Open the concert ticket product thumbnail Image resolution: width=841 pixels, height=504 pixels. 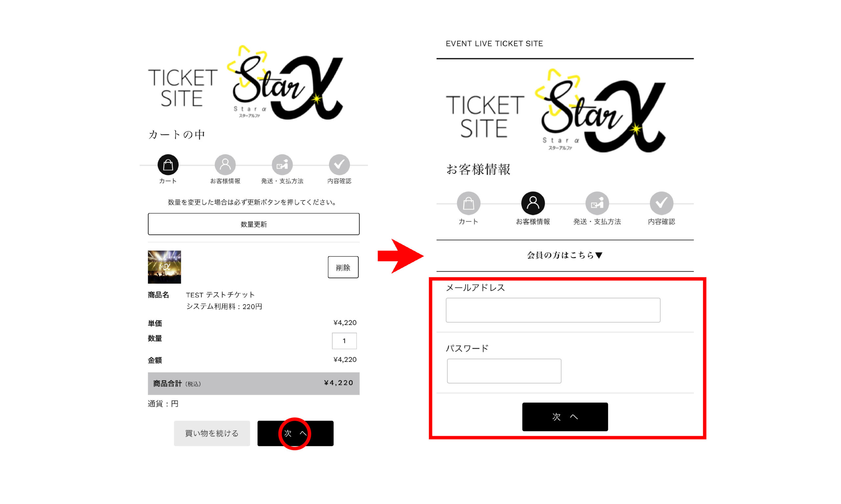point(164,267)
